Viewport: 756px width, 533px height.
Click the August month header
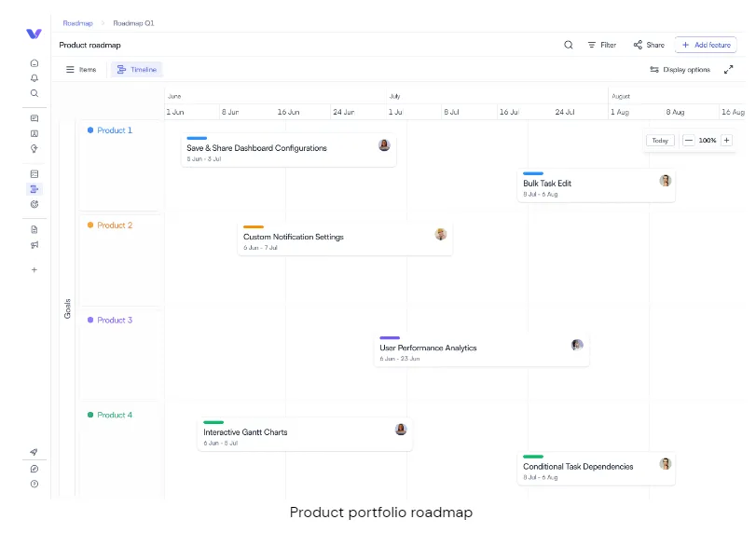[x=621, y=96]
